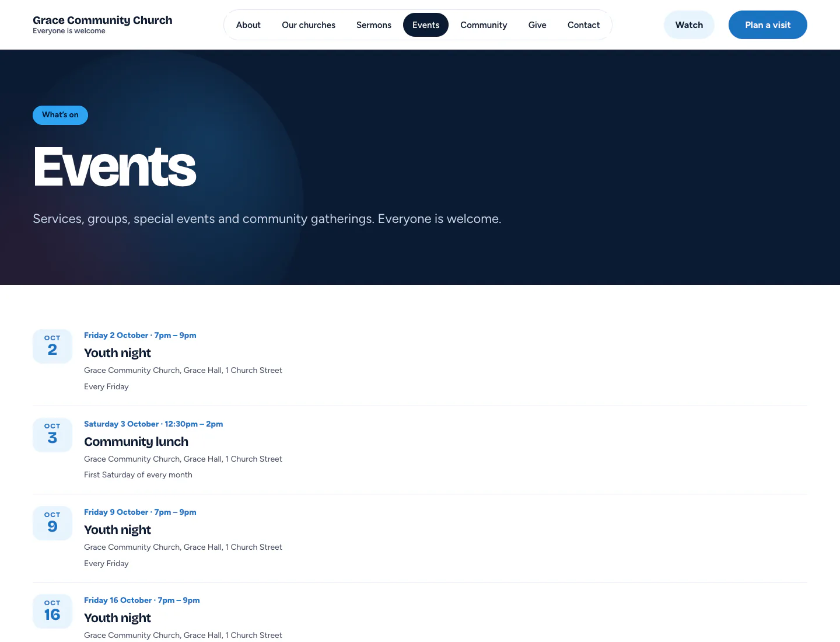The width and height of the screenshot is (840, 642).
Task: Go to Our churches page
Action: (309, 25)
